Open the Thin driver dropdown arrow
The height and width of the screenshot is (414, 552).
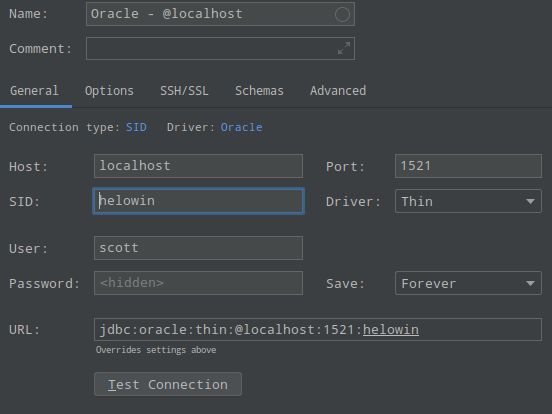click(x=530, y=201)
